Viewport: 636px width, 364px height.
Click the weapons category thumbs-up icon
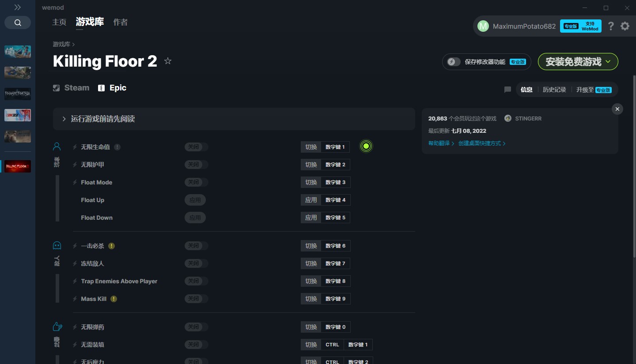point(57,326)
